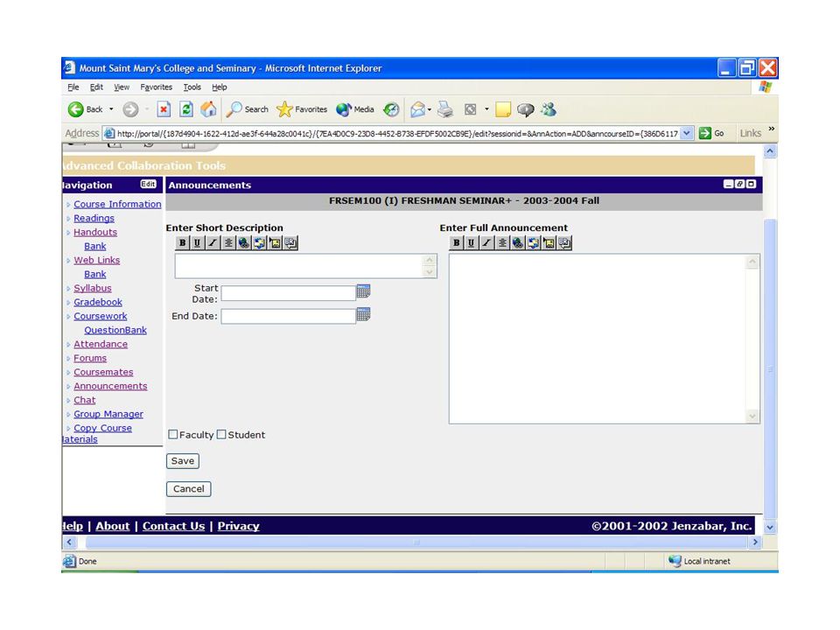Open the Course Information link

click(x=117, y=204)
